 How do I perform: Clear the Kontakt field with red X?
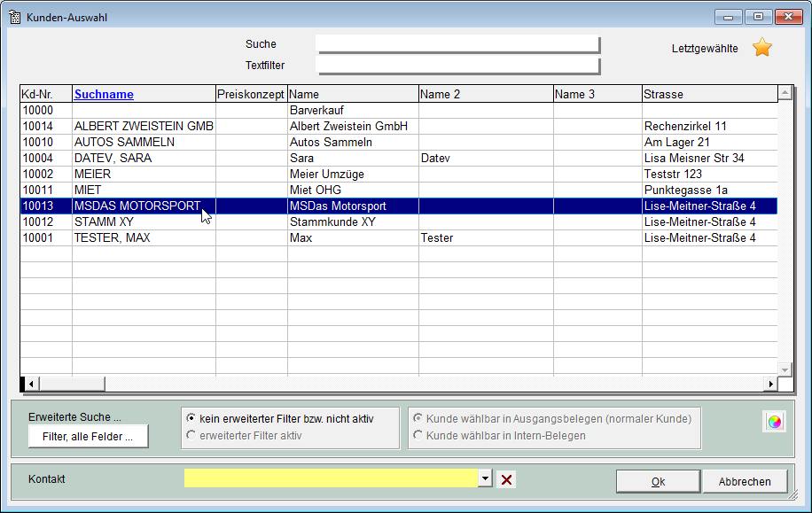[506, 480]
